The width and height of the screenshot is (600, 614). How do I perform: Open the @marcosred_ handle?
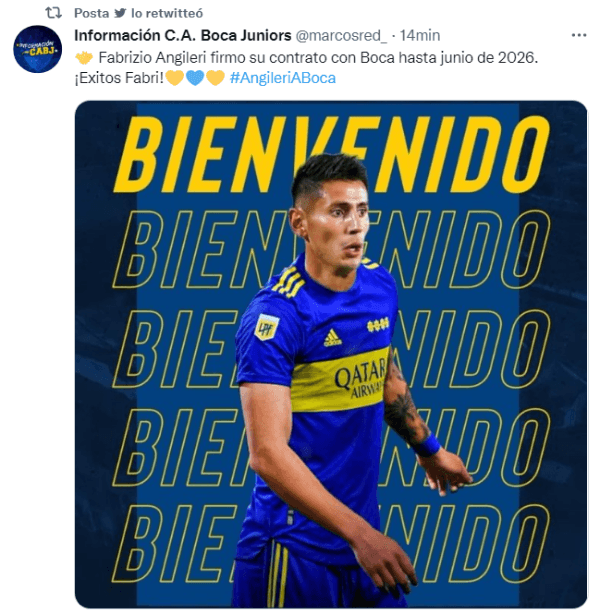click(341, 36)
